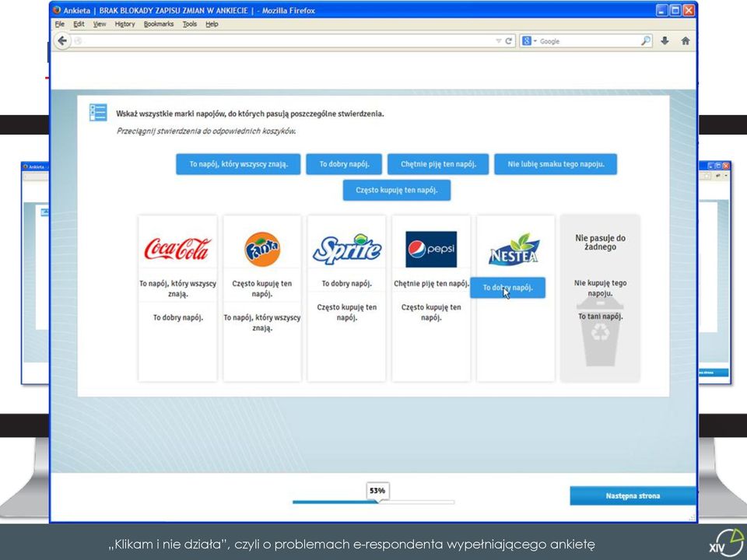This screenshot has height=560, width=747.
Task: Click the Firefox logo in the title bar
Action: 57,10
